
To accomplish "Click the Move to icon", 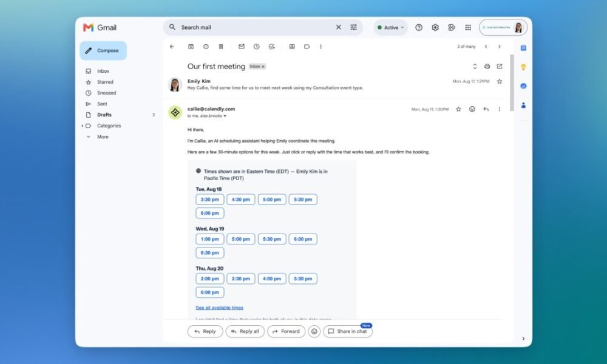I will [292, 47].
